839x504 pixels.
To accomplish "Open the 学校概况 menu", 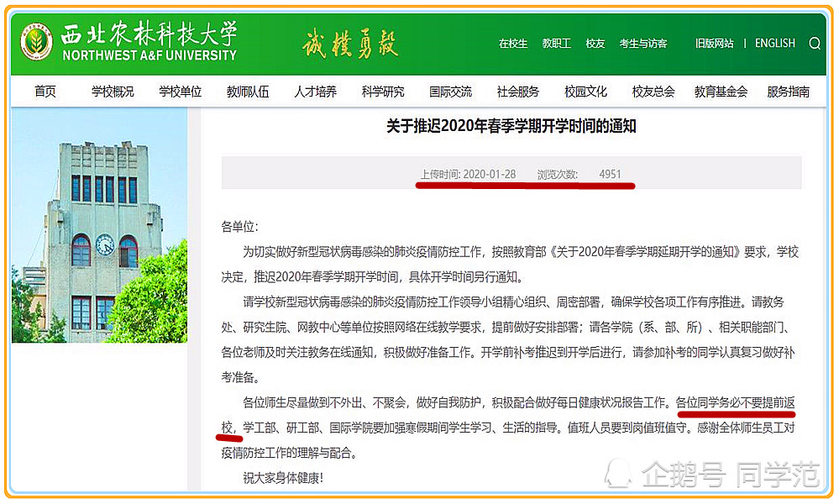I will tap(113, 92).
